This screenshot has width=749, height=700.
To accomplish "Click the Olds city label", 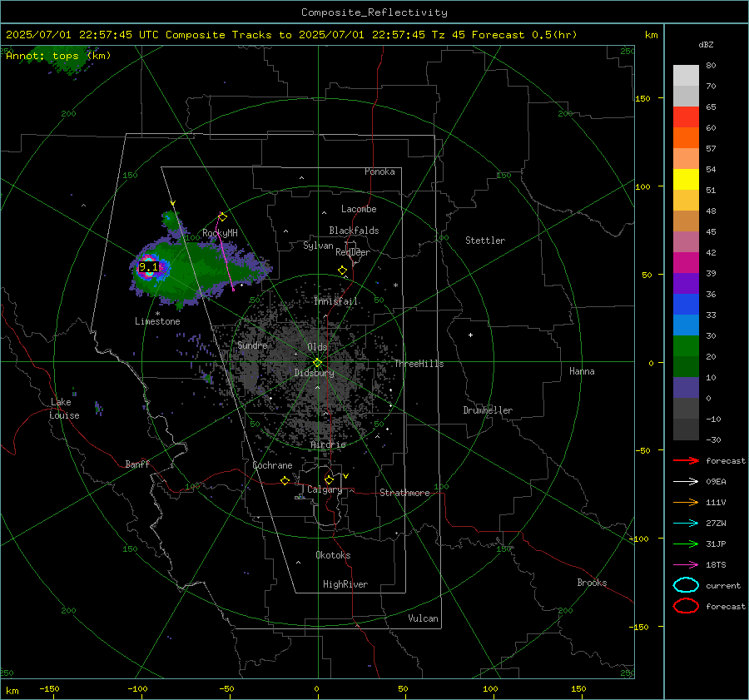I will 317,347.
